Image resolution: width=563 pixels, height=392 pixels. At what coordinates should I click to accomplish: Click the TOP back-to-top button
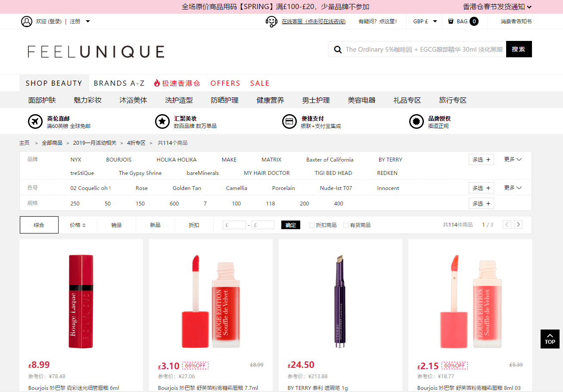pos(550,339)
